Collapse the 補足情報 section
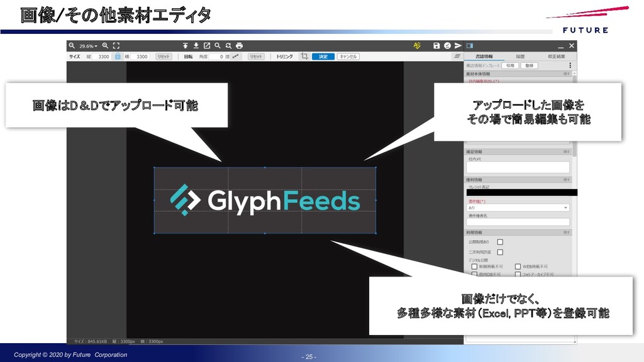 [x=567, y=152]
